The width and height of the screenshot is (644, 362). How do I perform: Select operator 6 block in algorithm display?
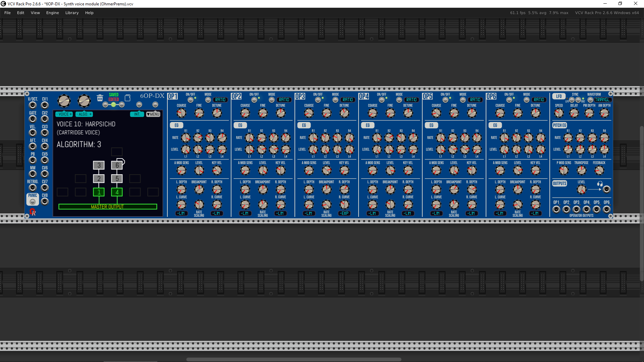117,165
